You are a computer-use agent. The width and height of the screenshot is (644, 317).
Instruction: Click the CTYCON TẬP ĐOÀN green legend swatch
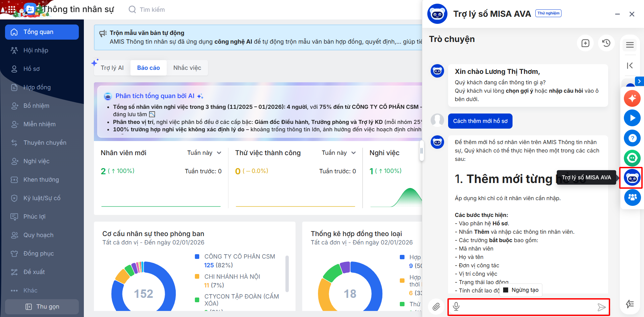[197, 300]
